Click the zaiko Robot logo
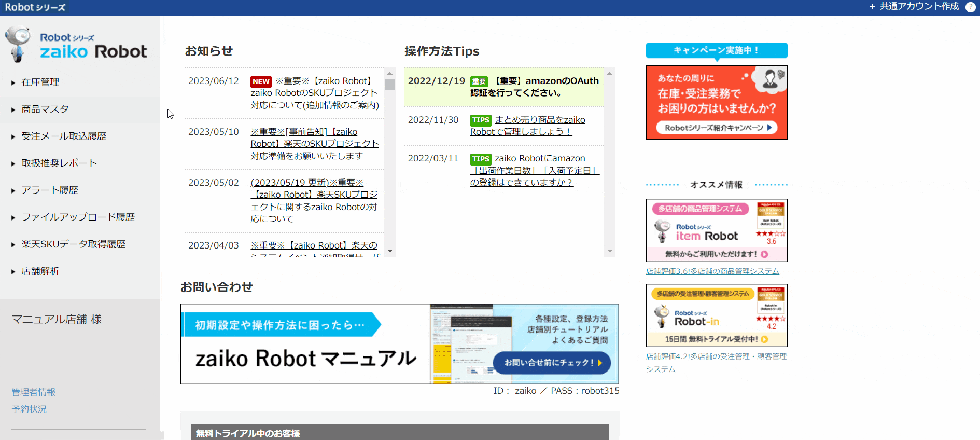The height and width of the screenshot is (440, 980). (x=76, y=45)
